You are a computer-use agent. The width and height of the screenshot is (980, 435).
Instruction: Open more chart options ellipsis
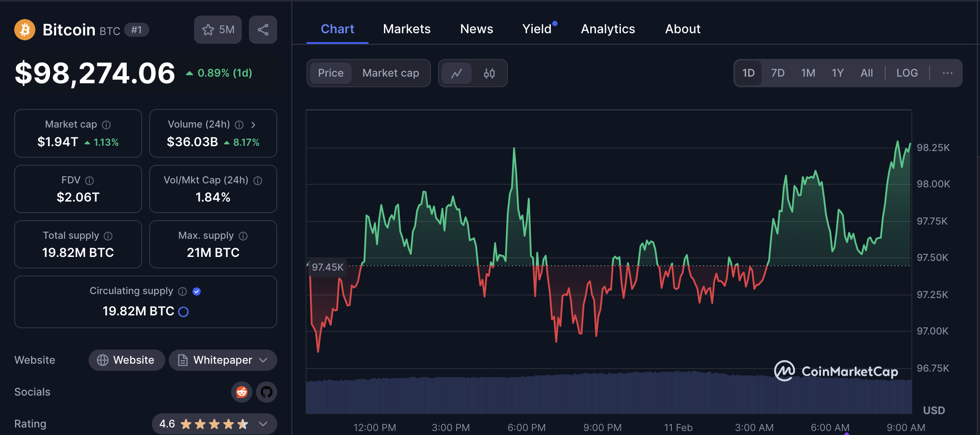click(x=948, y=73)
